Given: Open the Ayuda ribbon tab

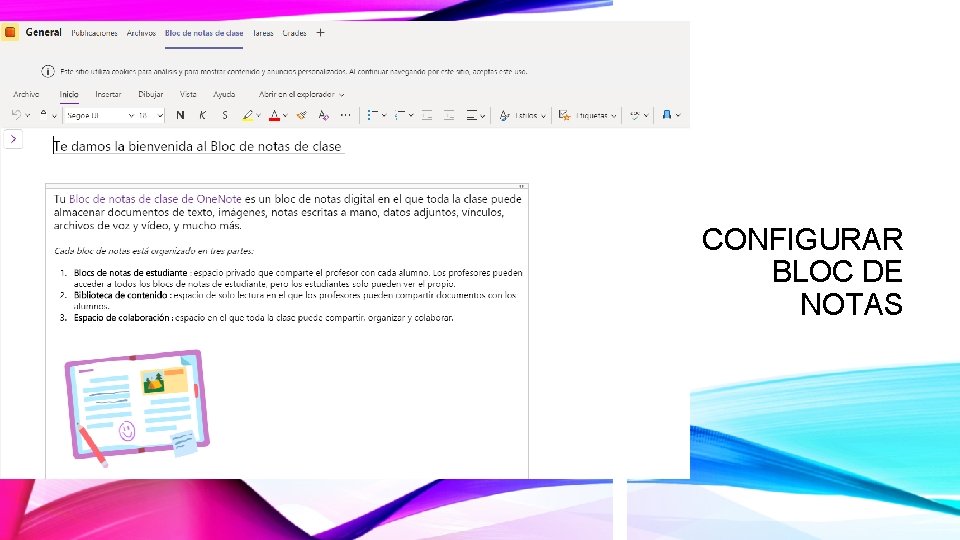Looking at the screenshot, I should pos(224,94).
